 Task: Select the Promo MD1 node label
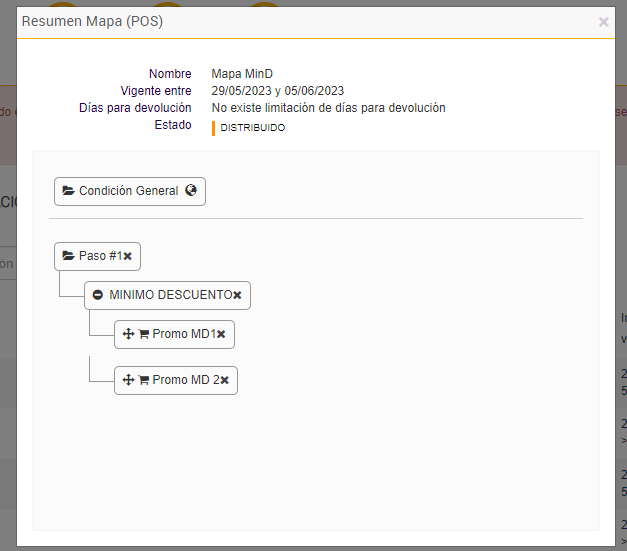coord(184,334)
